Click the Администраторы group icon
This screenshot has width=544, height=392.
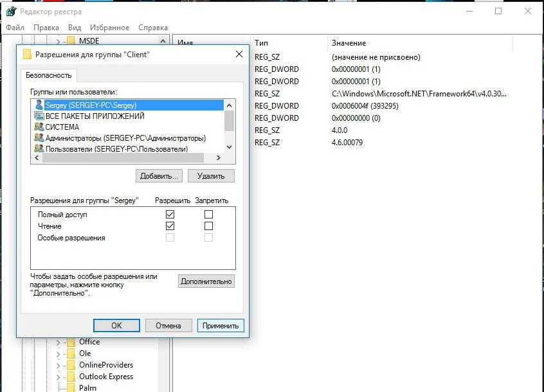[39, 138]
